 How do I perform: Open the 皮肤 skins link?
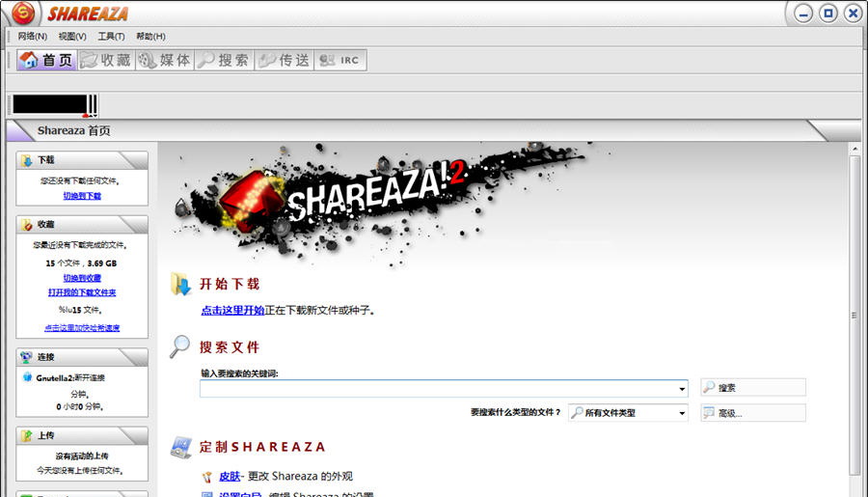click(x=230, y=476)
